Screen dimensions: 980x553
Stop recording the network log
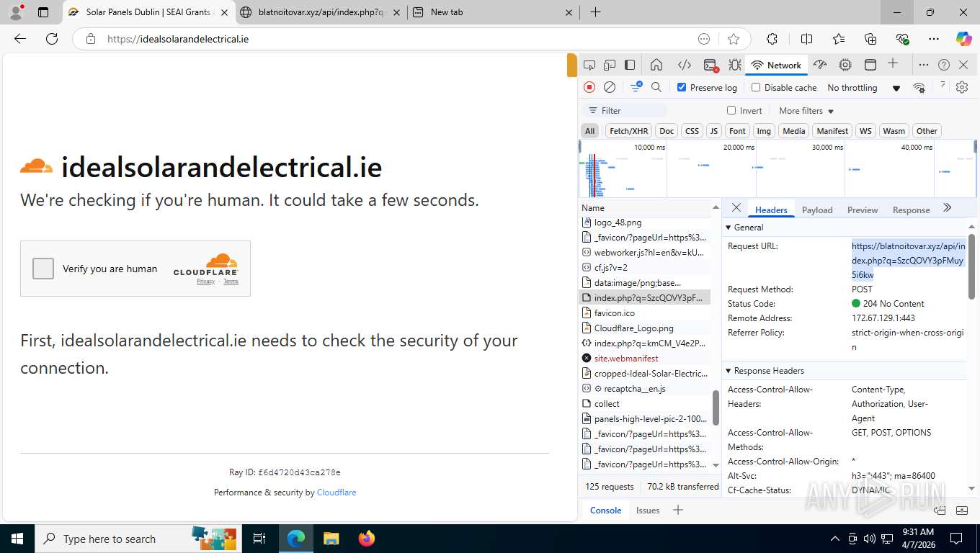click(x=589, y=87)
